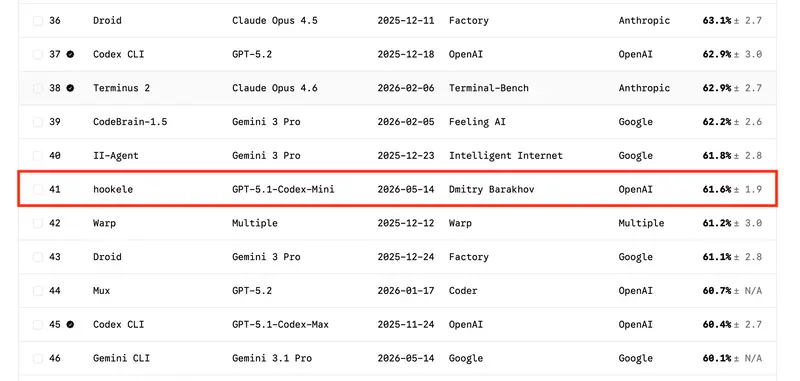
Task: Click the Gemini CLI agent name
Action: coord(121,359)
